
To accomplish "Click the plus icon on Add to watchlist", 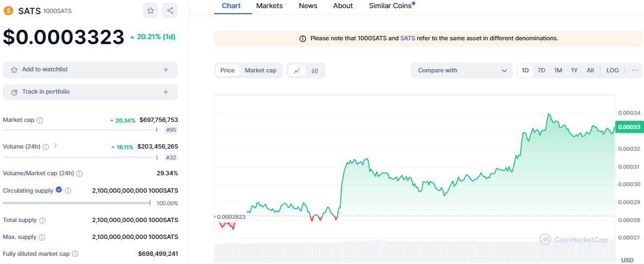I will click(x=166, y=70).
